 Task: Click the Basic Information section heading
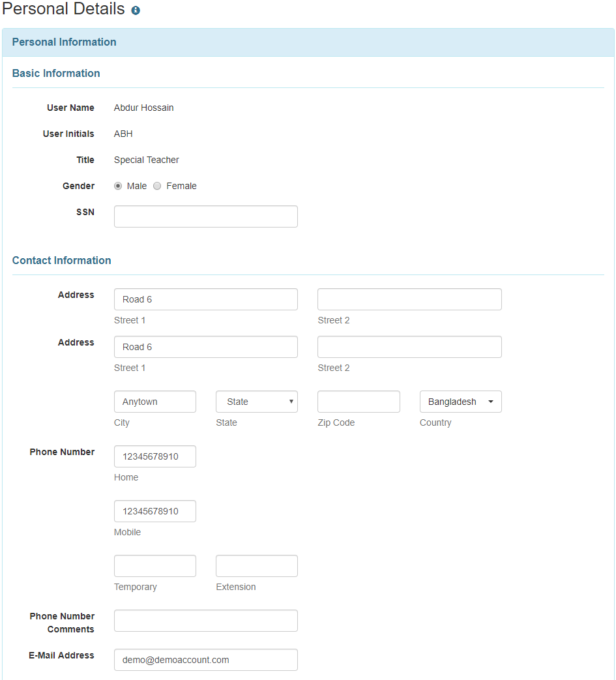point(56,73)
